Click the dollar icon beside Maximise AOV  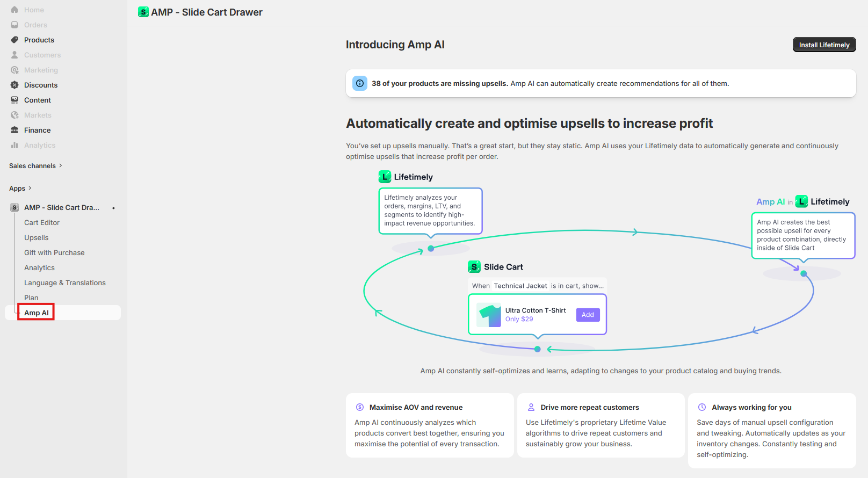tap(360, 407)
